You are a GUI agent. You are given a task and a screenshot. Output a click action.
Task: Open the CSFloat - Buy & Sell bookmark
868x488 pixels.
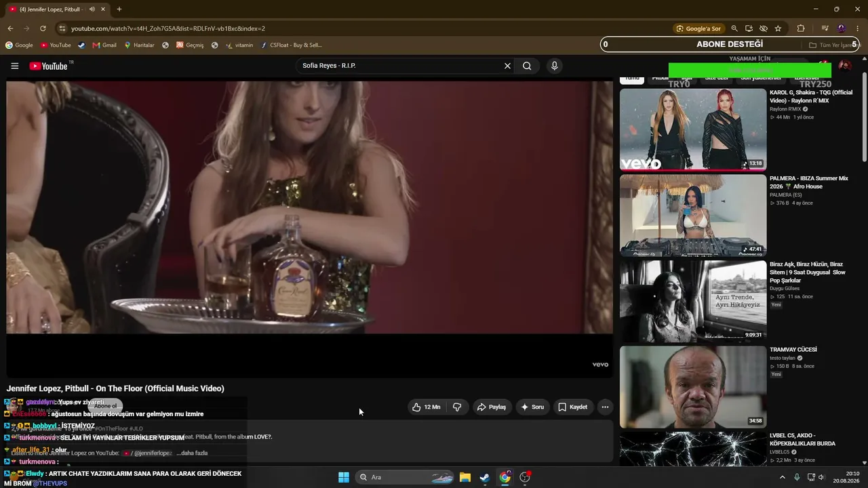(x=291, y=45)
